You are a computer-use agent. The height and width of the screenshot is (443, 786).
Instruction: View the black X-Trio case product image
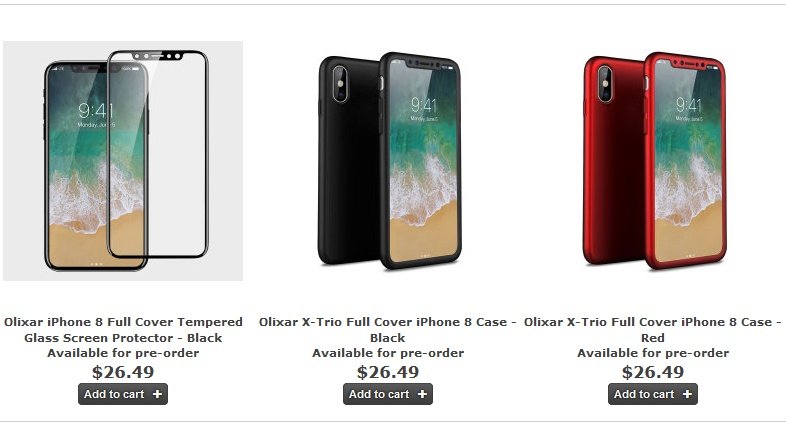point(389,160)
